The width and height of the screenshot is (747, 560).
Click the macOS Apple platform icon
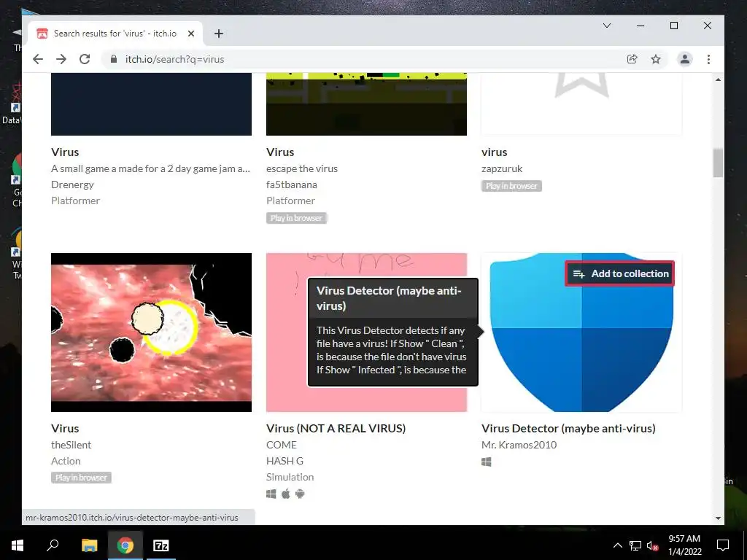click(x=285, y=494)
